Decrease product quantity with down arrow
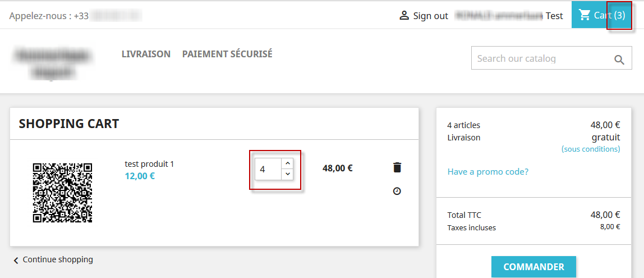 pyautogui.click(x=287, y=174)
